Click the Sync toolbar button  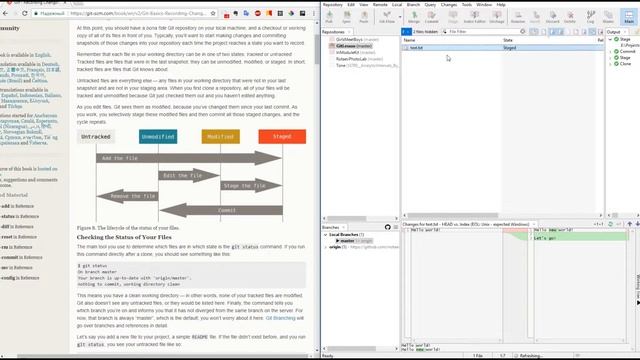pyautogui.click(x=346, y=17)
